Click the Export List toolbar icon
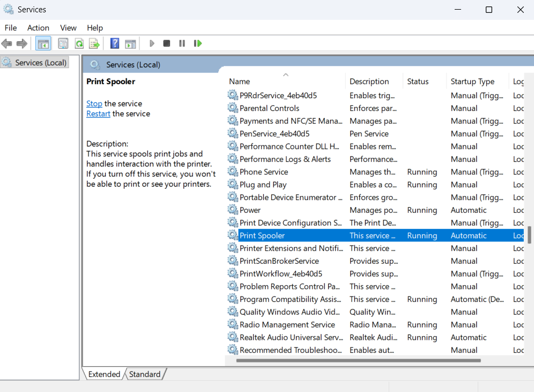 point(94,43)
